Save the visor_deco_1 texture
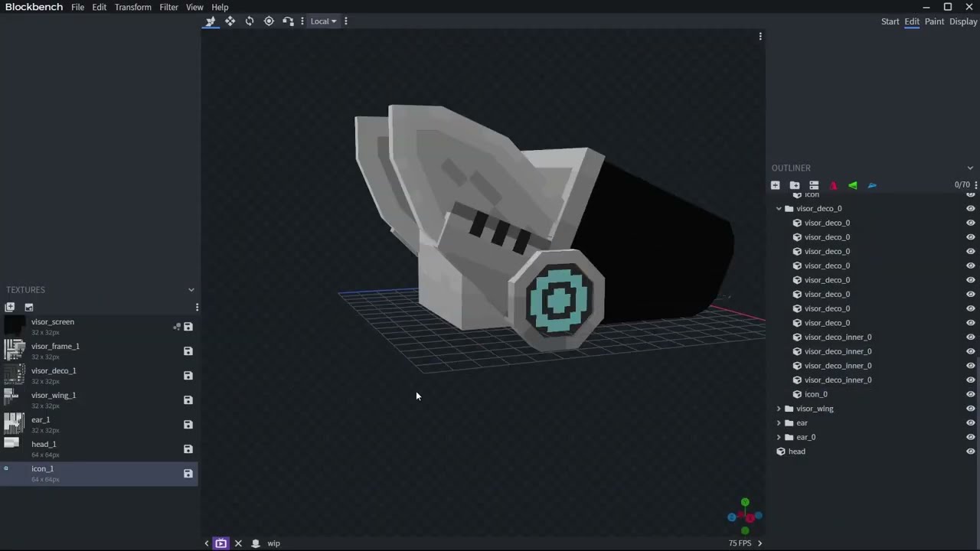 coord(188,376)
